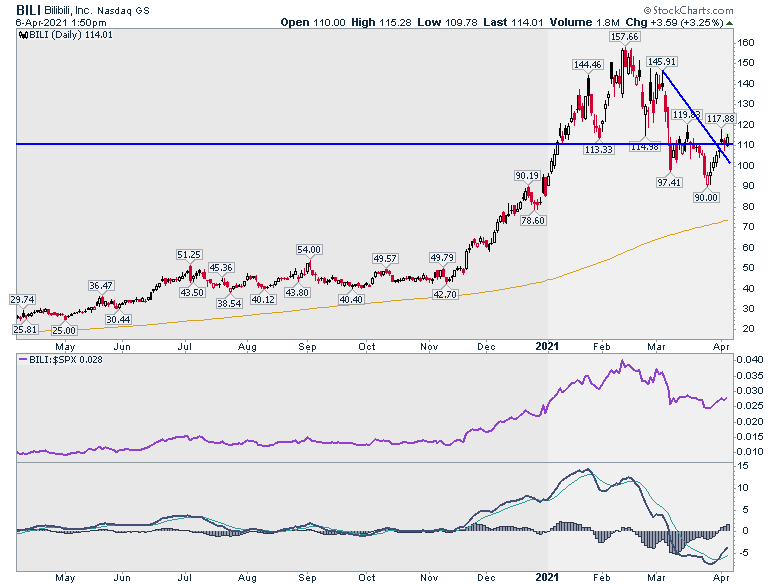Screen dimensions: 780x586
Task: Click the green up arrow change indicator
Action: (729, 23)
